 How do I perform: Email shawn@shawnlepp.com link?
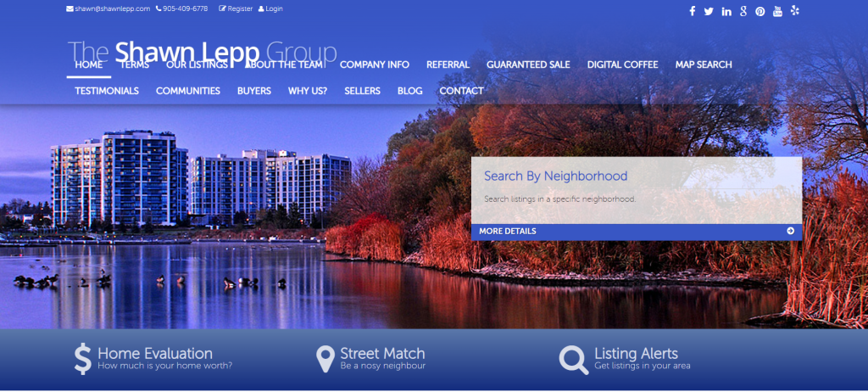click(x=113, y=8)
